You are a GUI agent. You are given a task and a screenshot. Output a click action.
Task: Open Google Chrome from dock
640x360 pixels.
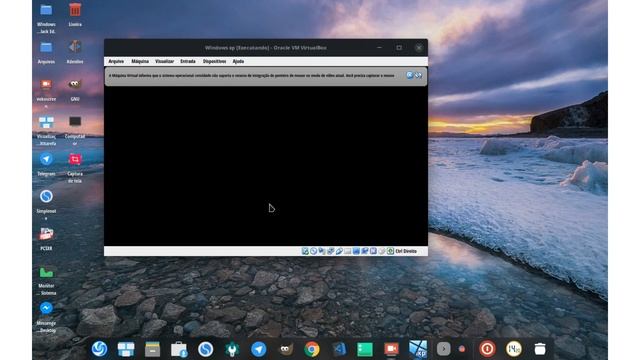click(312, 349)
